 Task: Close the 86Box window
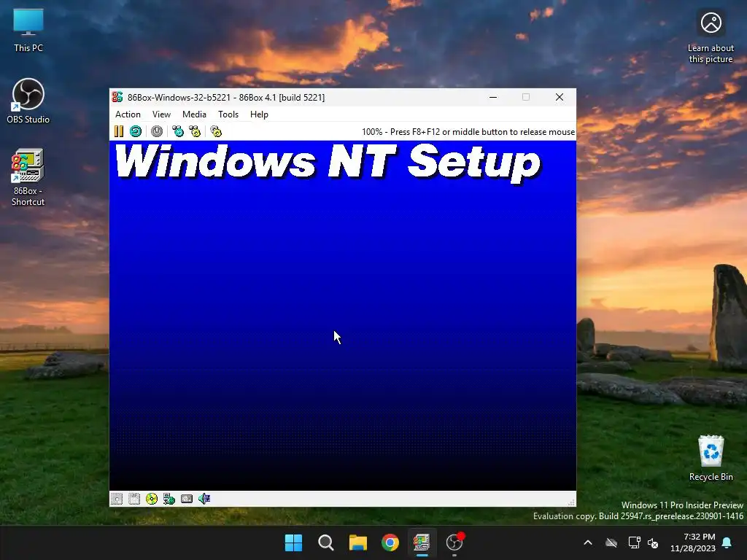[560, 97]
